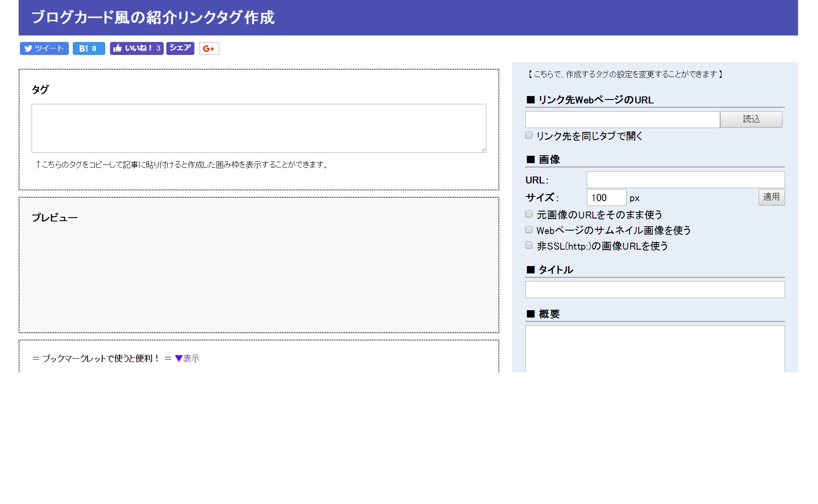Click the Facebook シェア share button
818x504 pixels.
(x=180, y=48)
